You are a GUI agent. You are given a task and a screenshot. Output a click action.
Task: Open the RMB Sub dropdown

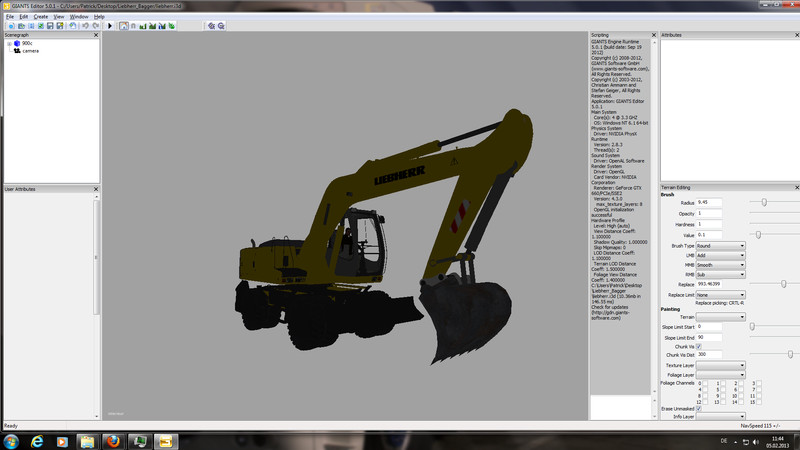point(720,274)
